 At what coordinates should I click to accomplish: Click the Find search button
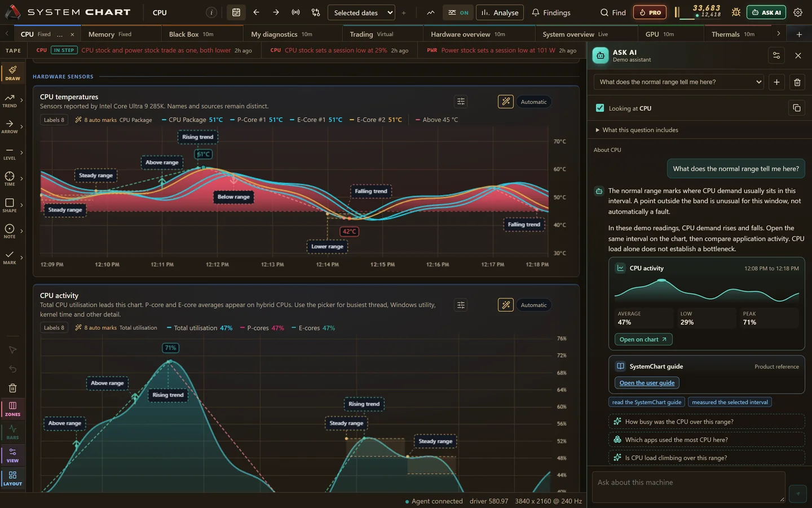[x=613, y=12]
